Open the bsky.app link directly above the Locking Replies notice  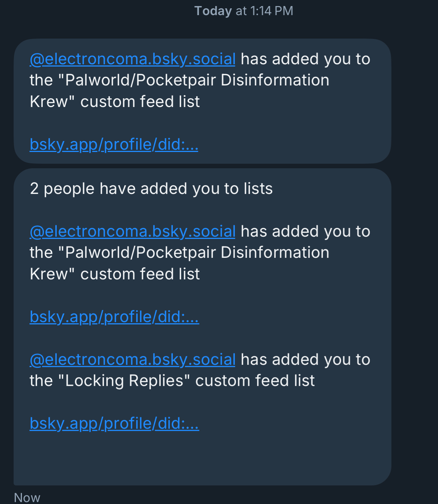click(x=114, y=317)
